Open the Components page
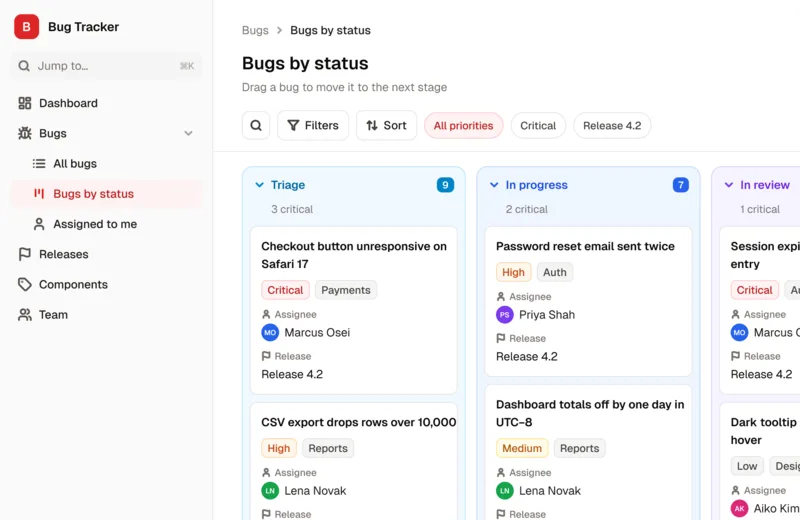The width and height of the screenshot is (800, 520). click(106, 284)
